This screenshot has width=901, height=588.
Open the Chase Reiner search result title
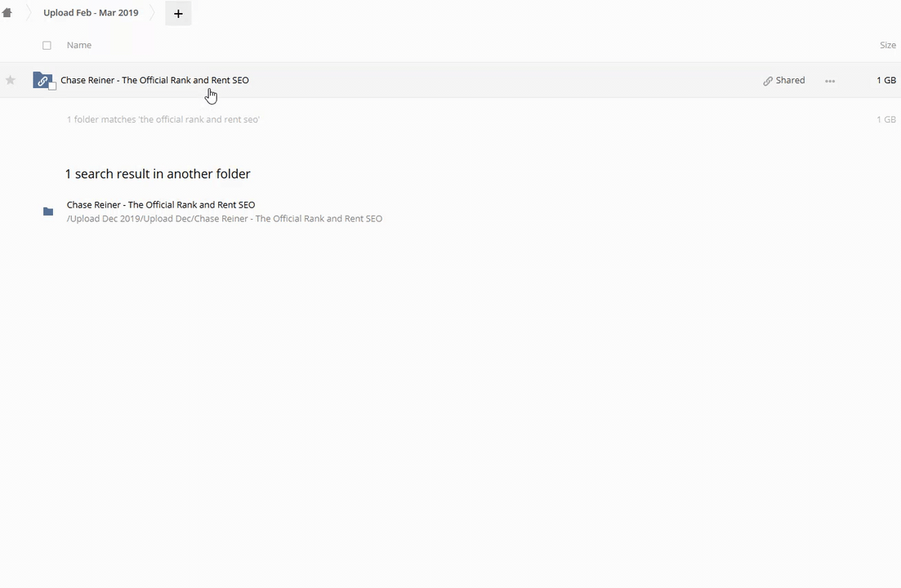click(x=161, y=205)
